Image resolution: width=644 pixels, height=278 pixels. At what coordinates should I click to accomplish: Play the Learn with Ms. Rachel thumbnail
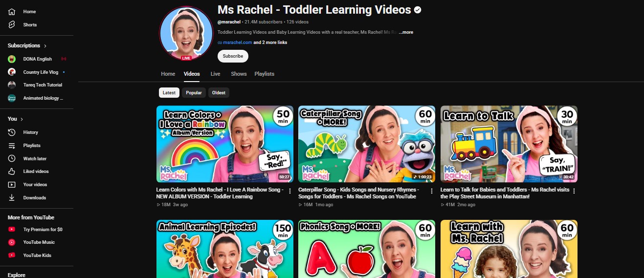(509, 249)
